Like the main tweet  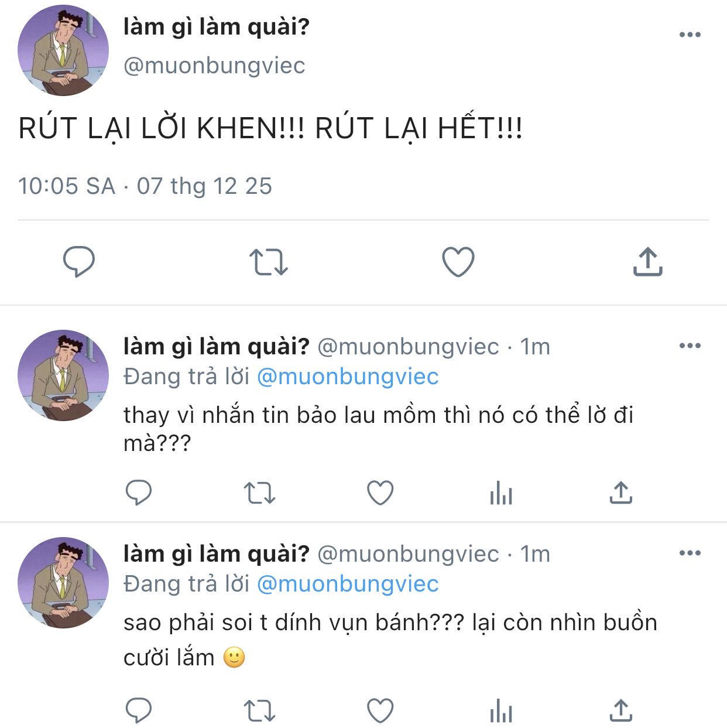(458, 261)
